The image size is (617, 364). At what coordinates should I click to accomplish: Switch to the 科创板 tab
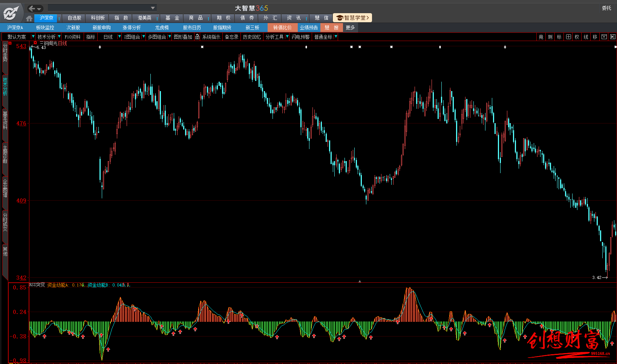(98, 18)
